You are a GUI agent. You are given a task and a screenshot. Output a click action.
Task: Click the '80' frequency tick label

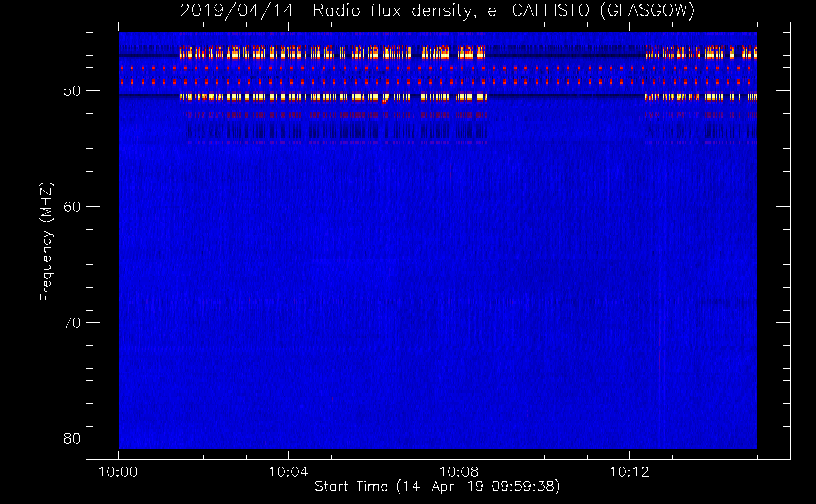[73, 438]
